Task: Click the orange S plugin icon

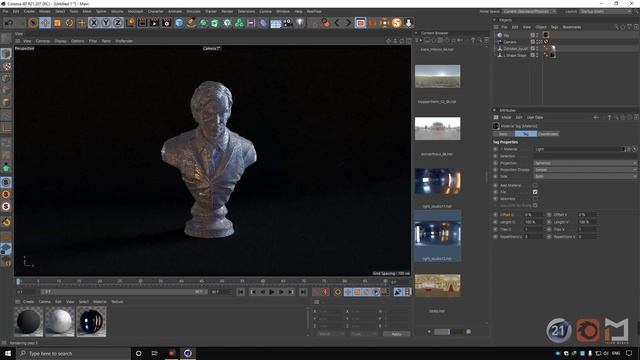Action: 396,23
